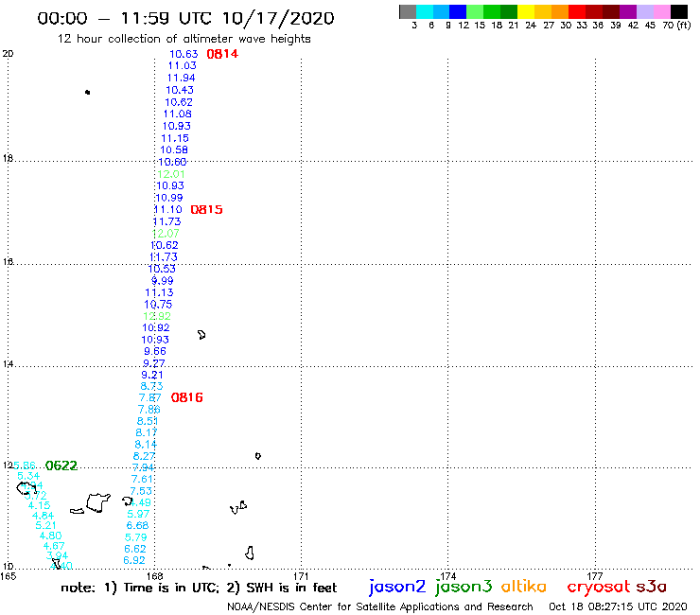The image size is (700, 615).
Task: Click wave height value 7.87
Action: 149,398
